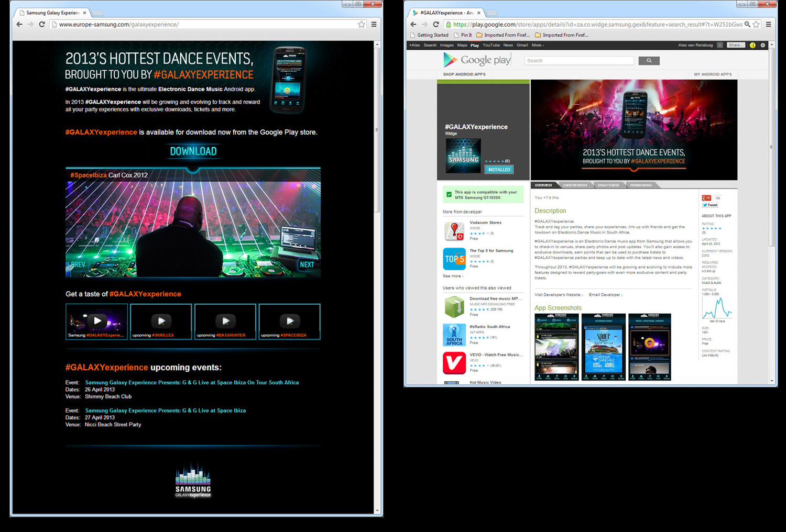Bookmark the Google Play page with star icon
The image size is (786, 532).
tap(756, 24)
